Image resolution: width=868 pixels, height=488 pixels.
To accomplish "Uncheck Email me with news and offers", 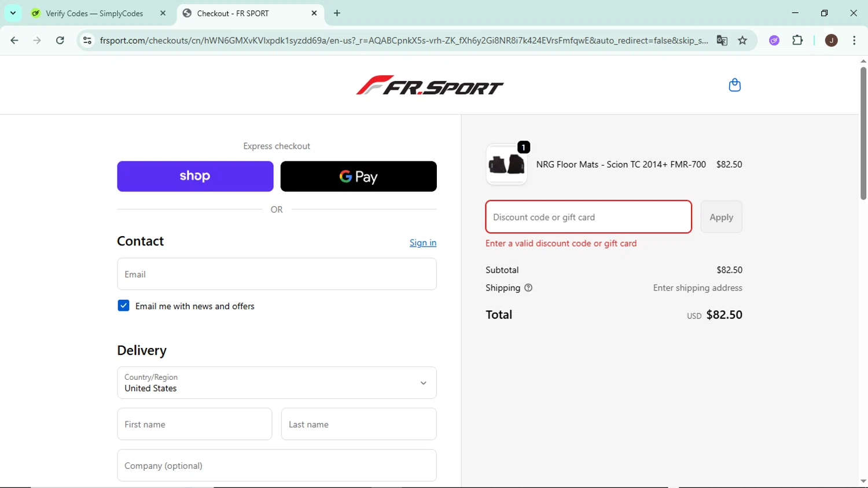I will (123, 306).
